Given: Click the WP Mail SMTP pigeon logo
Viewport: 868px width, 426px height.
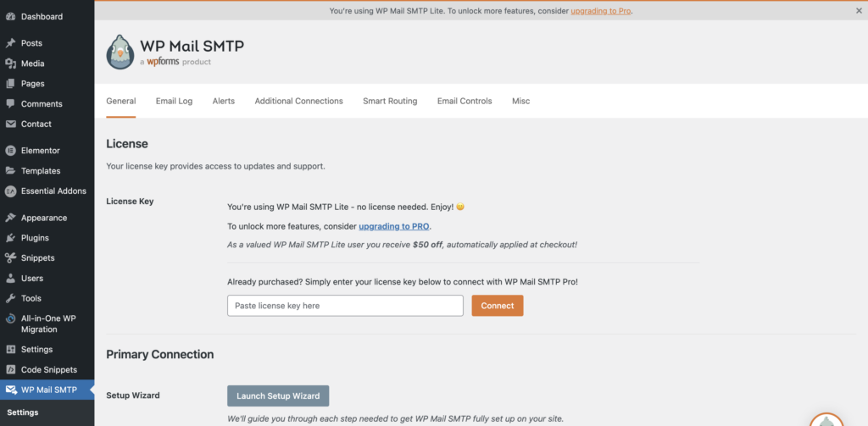Looking at the screenshot, I should [120, 52].
